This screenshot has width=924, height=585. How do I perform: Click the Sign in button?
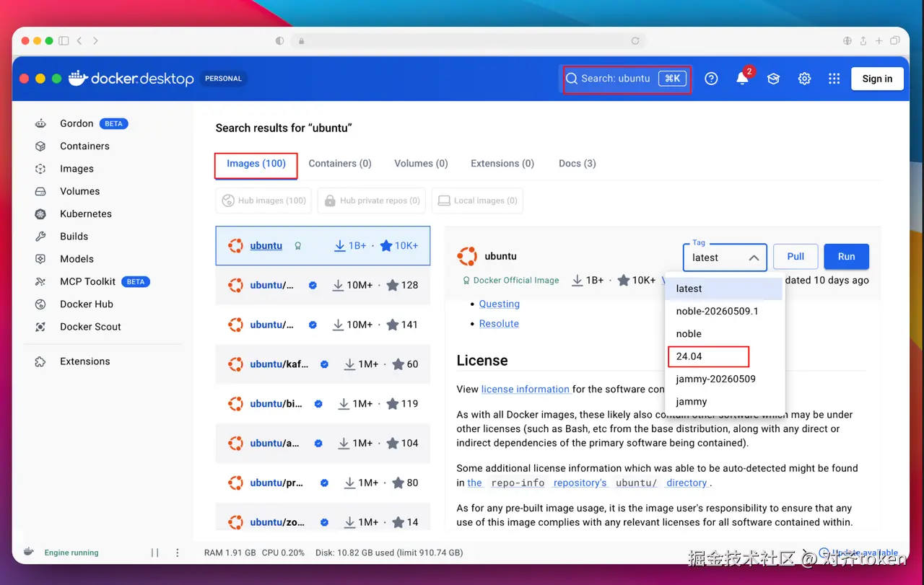click(x=877, y=79)
